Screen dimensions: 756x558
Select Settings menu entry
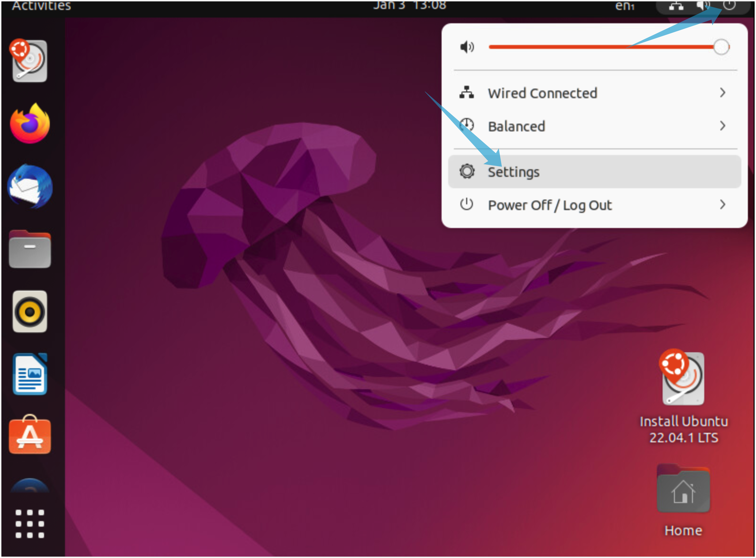[x=514, y=172]
